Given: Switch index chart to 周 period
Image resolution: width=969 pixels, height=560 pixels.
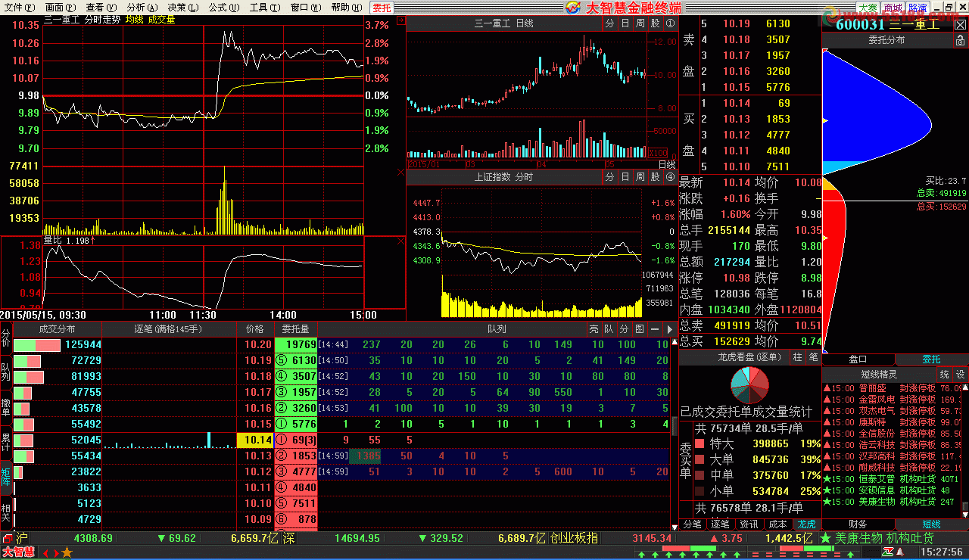Looking at the screenshot, I should pyautogui.click(x=640, y=176).
